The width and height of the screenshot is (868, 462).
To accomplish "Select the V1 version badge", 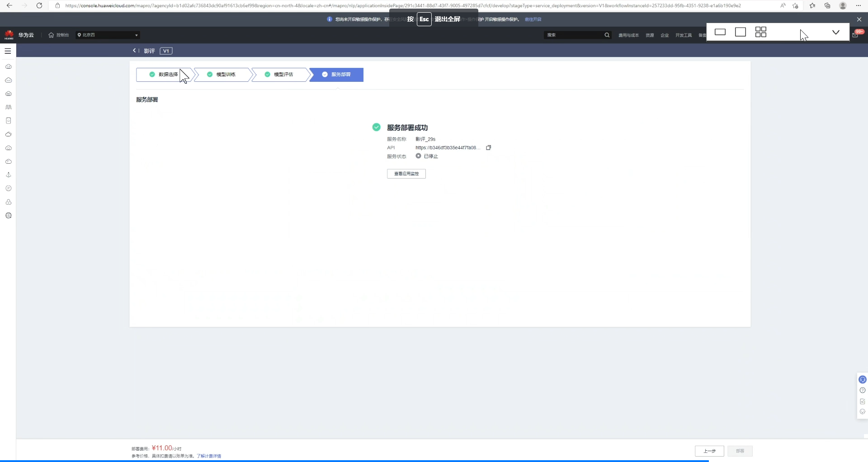I will [166, 51].
